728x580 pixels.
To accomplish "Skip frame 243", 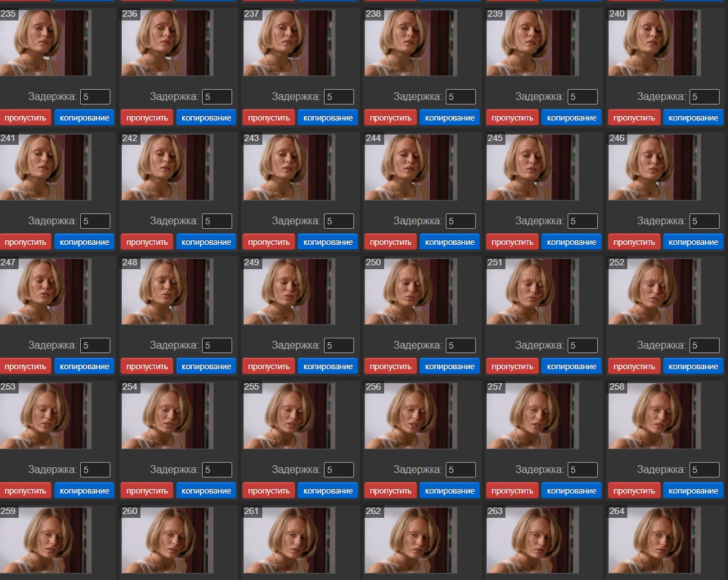I will point(269,242).
